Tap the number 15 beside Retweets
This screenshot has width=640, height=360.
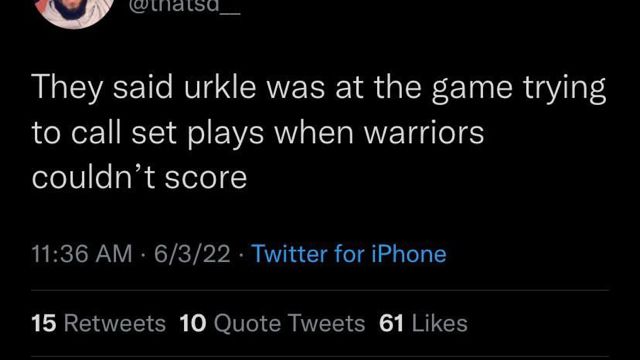click(x=44, y=324)
